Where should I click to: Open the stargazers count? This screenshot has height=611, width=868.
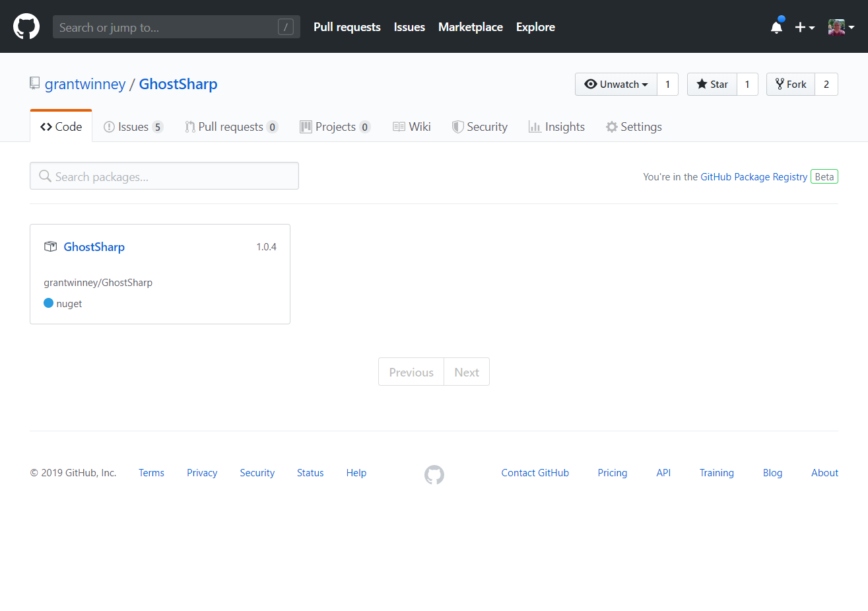747,85
